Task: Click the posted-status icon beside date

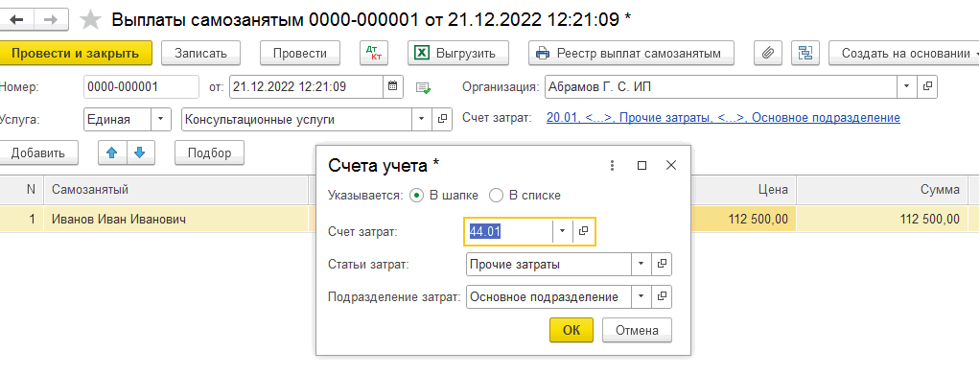Action: pos(424,87)
